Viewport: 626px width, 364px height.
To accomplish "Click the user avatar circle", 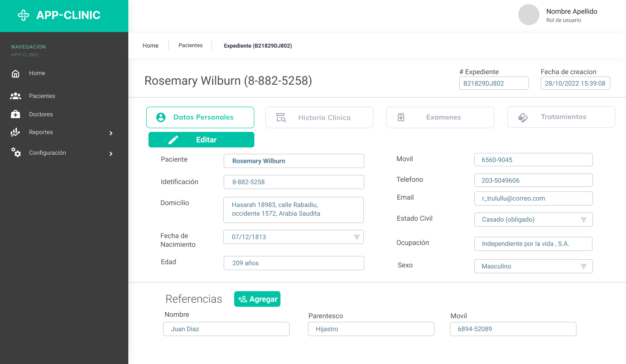I will pyautogui.click(x=528, y=15).
